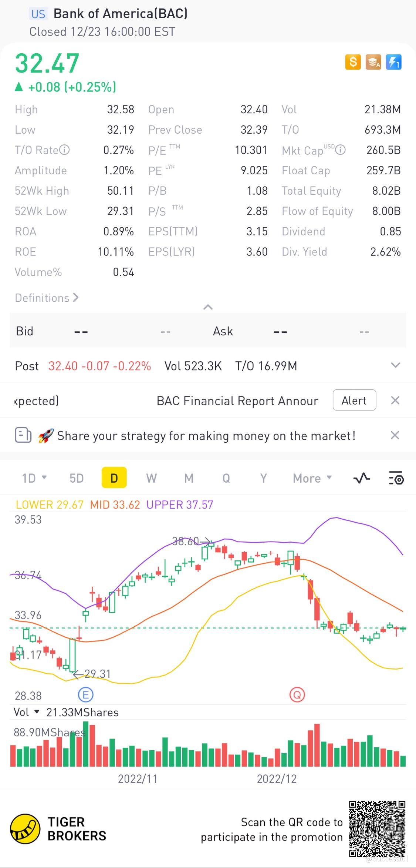Open the Definitions link
Screen dimensions: 416x868
tap(47, 298)
